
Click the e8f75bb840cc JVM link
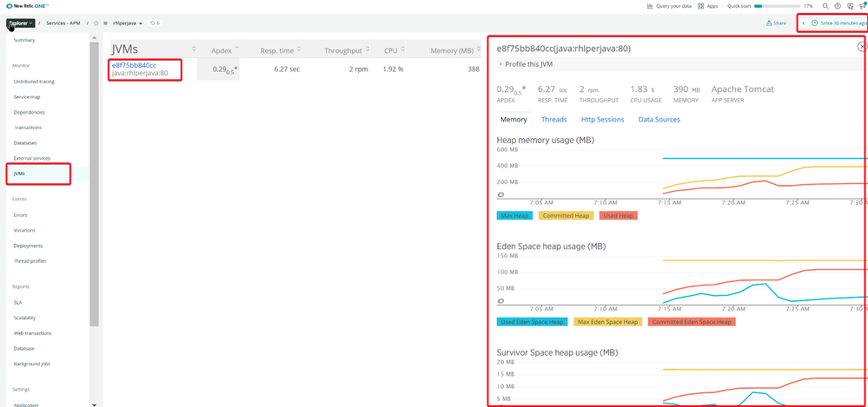click(134, 65)
